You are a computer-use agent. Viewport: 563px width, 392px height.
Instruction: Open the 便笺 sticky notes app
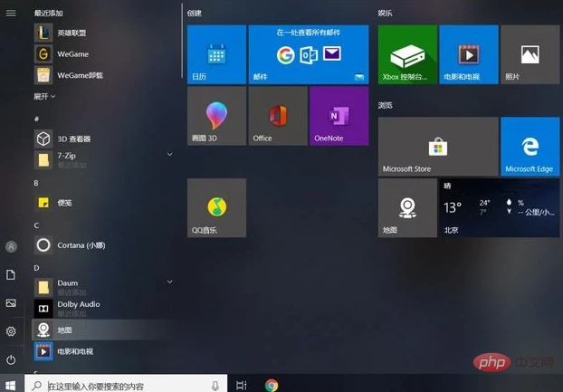[x=104, y=203]
